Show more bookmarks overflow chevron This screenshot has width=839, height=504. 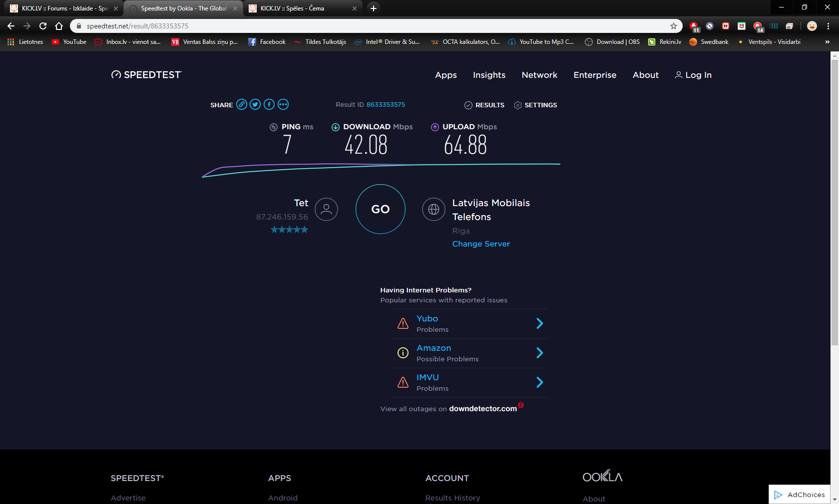[828, 42]
